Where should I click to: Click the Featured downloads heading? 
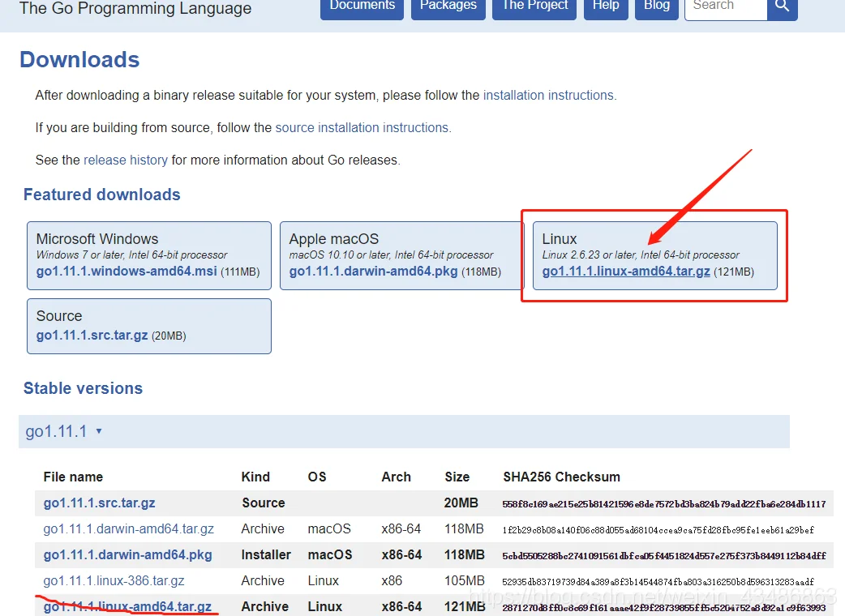pyautogui.click(x=102, y=195)
